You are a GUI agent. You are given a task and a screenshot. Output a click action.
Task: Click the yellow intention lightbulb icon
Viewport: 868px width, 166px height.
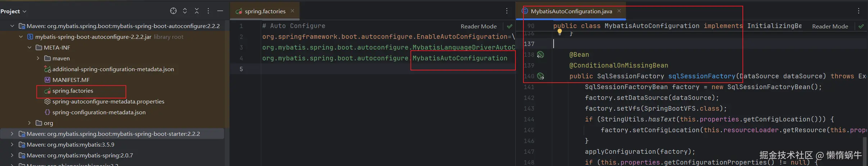(x=560, y=32)
